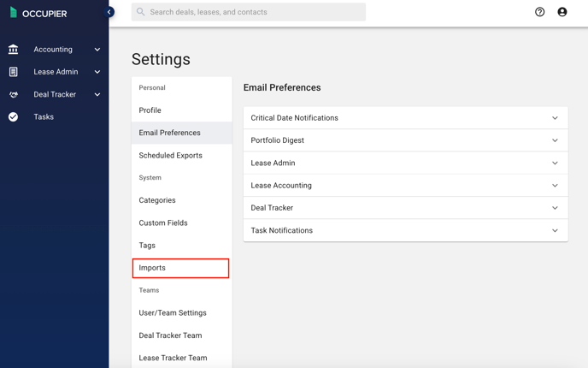Expand the Portfolio Digest panel
588x368 pixels.
point(405,140)
